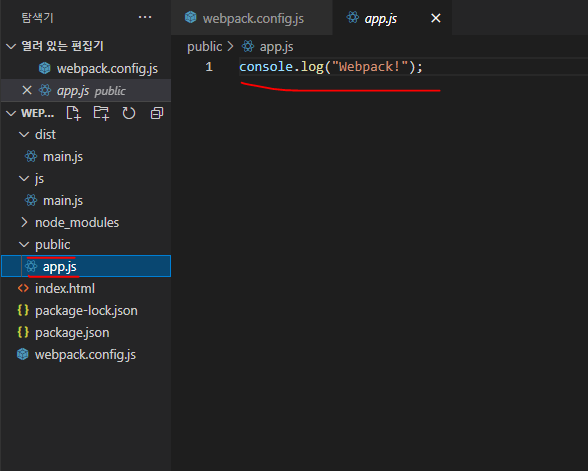Open package-lock.json file

(x=86, y=310)
